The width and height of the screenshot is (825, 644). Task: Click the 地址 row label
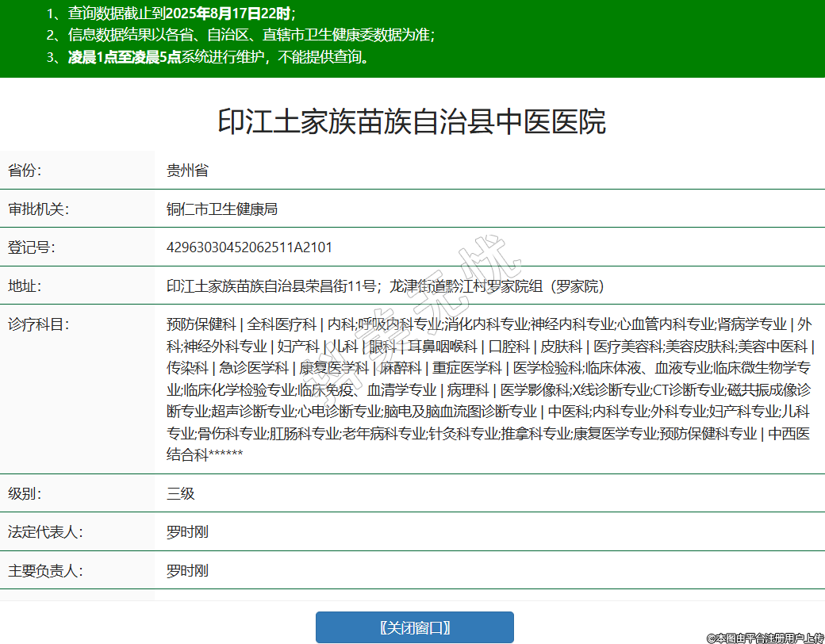[25, 286]
